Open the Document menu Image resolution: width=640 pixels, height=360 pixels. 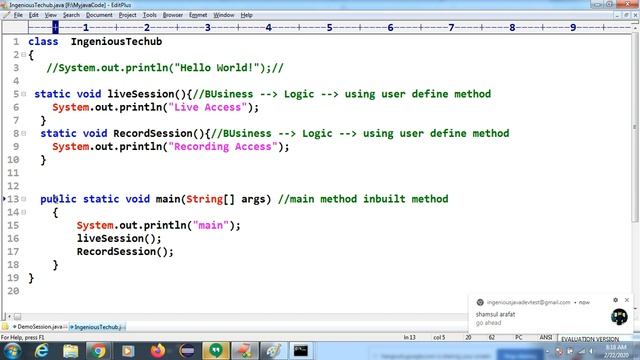click(x=99, y=15)
